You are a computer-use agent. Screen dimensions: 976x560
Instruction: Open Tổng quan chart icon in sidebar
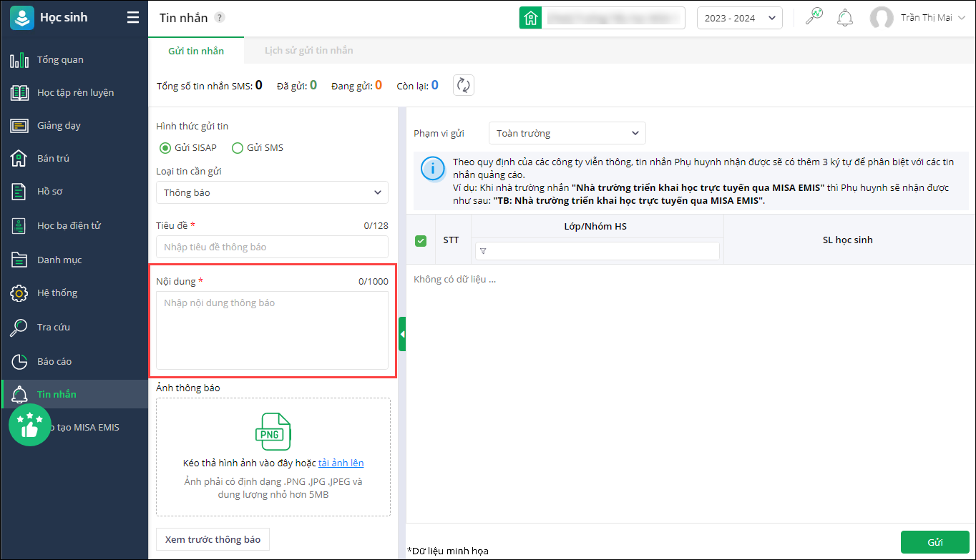tap(19, 60)
